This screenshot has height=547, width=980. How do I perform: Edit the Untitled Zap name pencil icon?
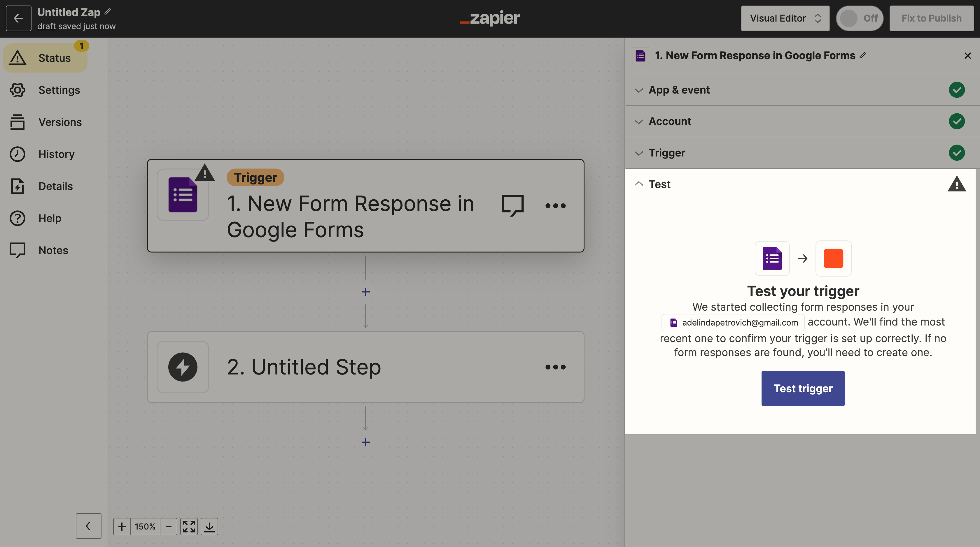coord(108,11)
